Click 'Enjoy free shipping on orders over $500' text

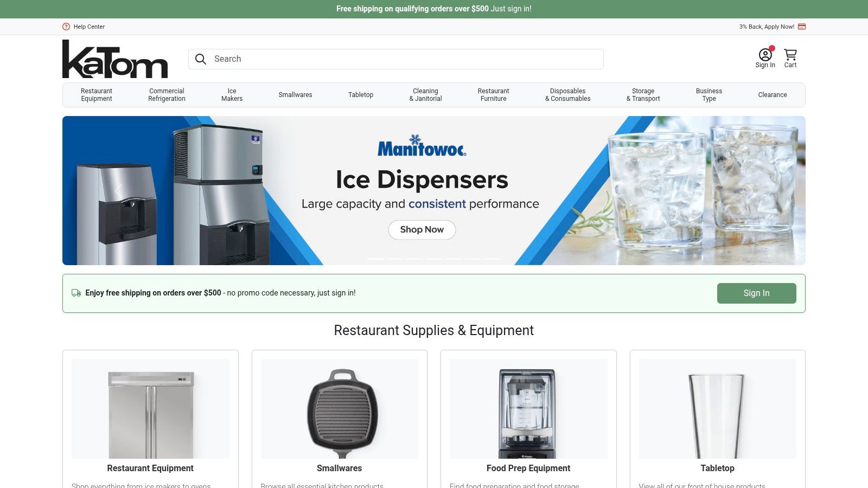tap(153, 293)
